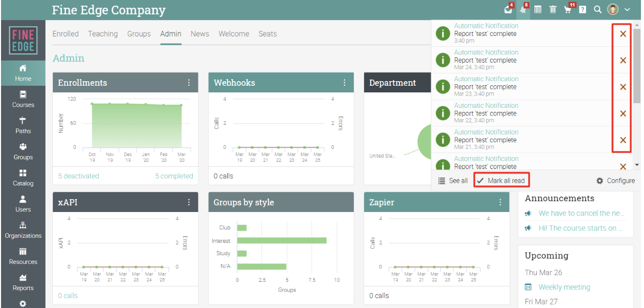This screenshot has width=644, height=308.
Task: Open the Mar 24 Automatic Notification link
Action: pos(486,52)
